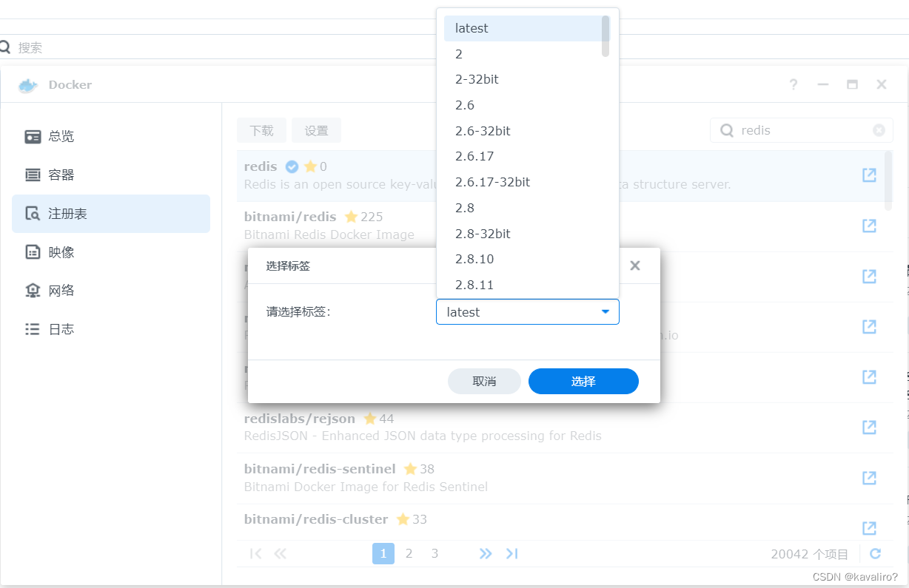Viewport: 909px width, 588px height.
Task: Choose the latest tag option
Action: (523, 28)
